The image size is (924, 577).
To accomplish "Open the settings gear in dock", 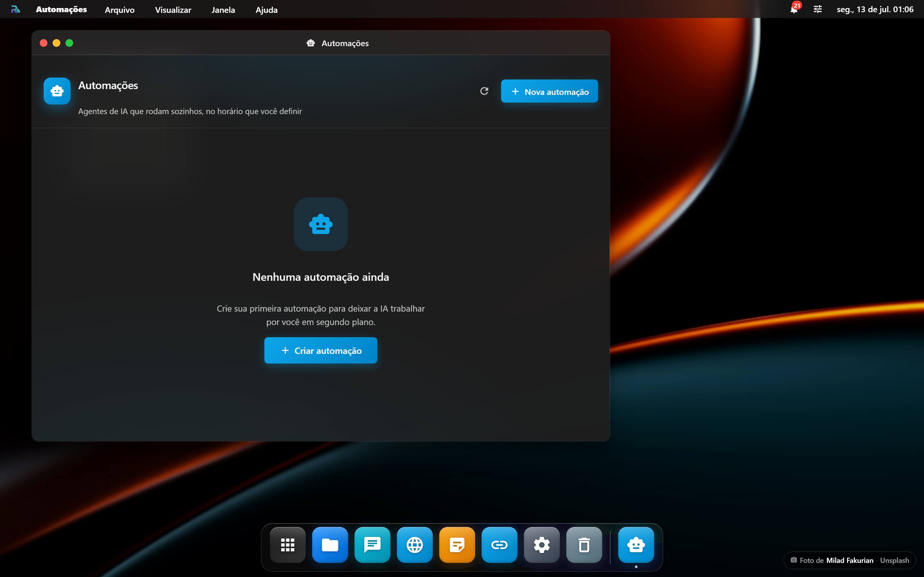I will (x=542, y=545).
